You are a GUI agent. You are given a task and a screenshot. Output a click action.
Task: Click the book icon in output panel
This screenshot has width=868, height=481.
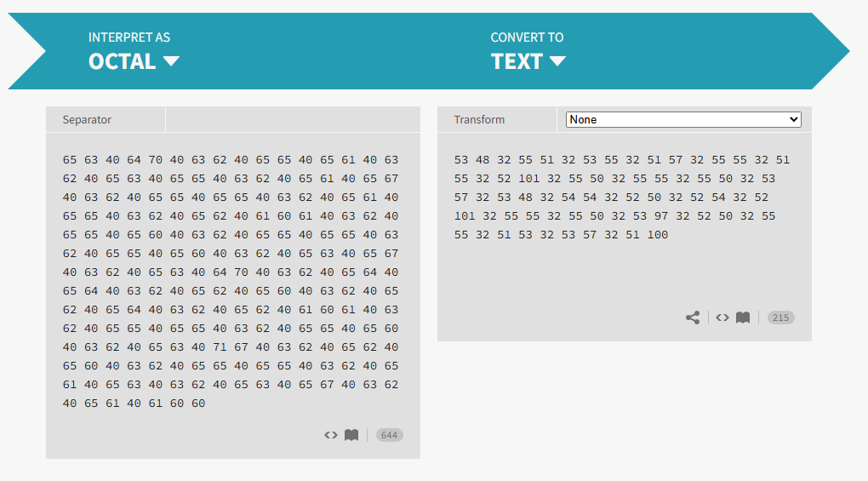[743, 318]
